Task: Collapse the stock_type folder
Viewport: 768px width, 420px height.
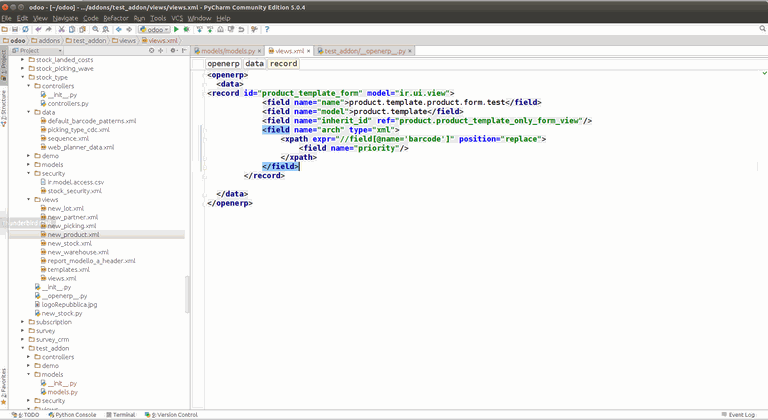Action: [x=23, y=77]
